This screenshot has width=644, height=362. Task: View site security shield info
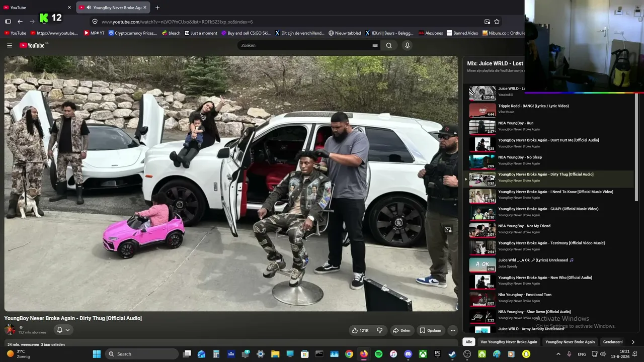95,22
